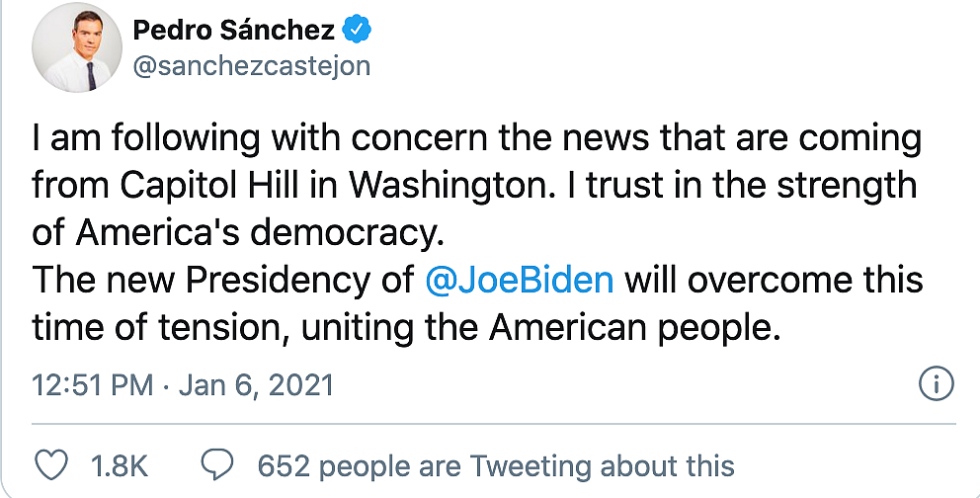Click the blue verified badge
Screen dimensions: 980x498
pos(358,30)
